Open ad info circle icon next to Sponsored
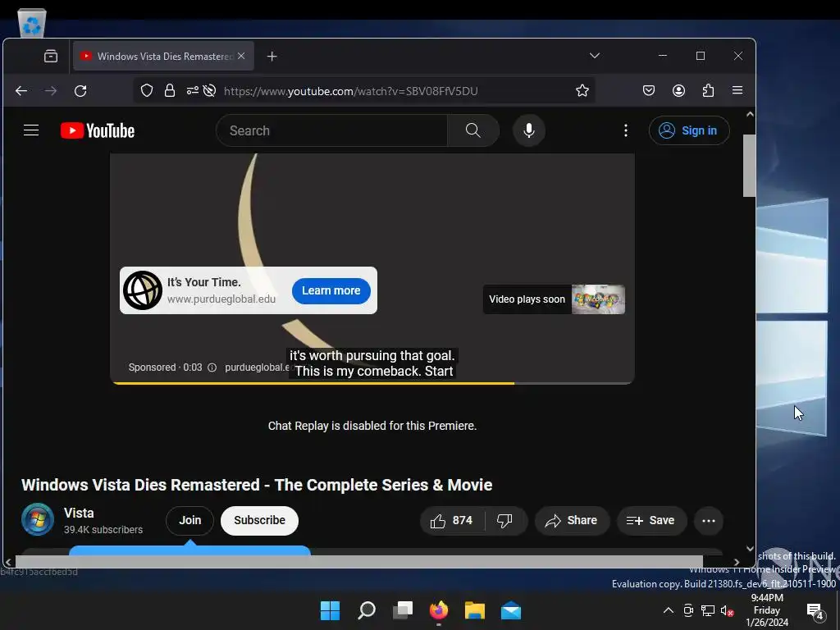Image resolution: width=840 pixels, height=630 pixels. pyautogui.click(x=212, y=367)
